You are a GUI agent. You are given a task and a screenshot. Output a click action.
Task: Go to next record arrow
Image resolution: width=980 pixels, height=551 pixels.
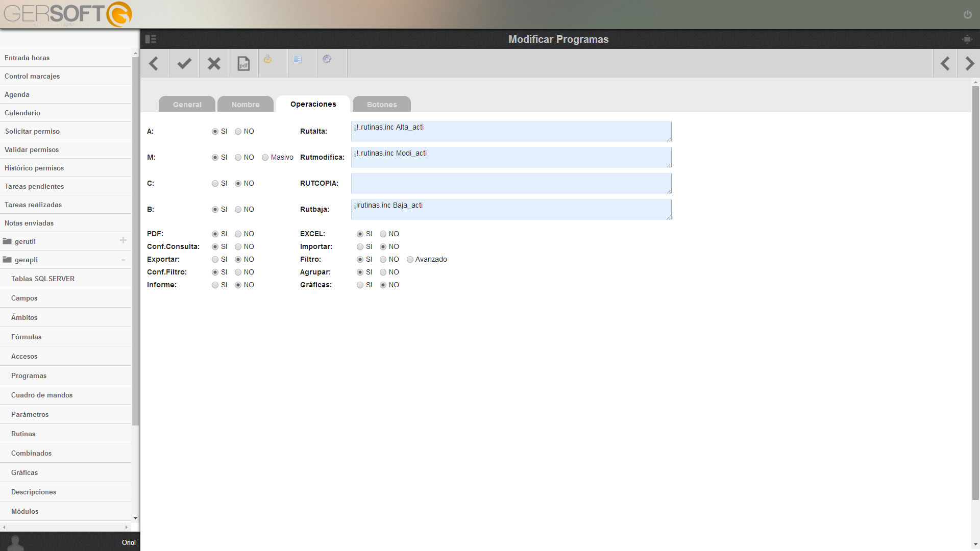pyautogui.click(x=969, y=63)
